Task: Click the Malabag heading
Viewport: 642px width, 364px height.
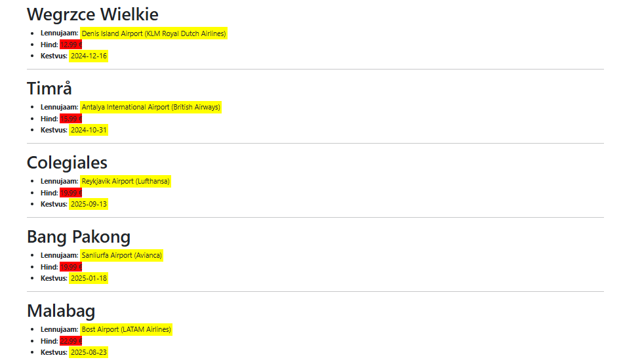Action: point(61,311)
